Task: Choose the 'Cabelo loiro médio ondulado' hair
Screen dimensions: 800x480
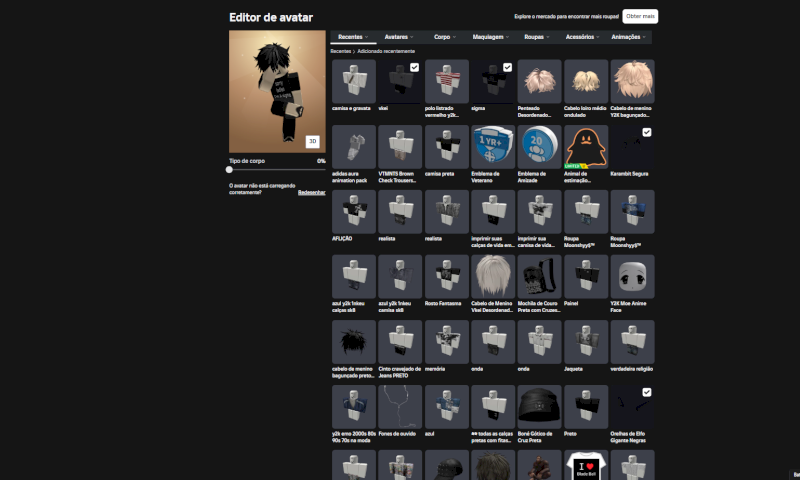Action: 586,82
